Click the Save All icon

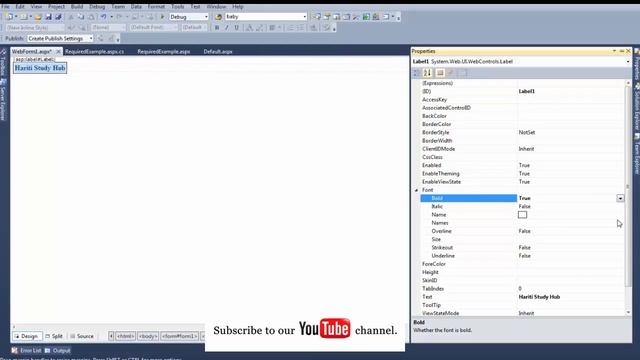pos(58,17)
